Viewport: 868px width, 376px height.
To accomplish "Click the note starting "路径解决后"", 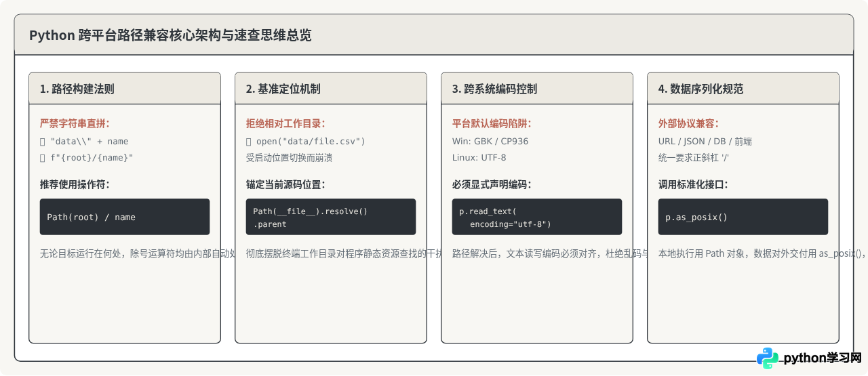I will click(550, 254).
